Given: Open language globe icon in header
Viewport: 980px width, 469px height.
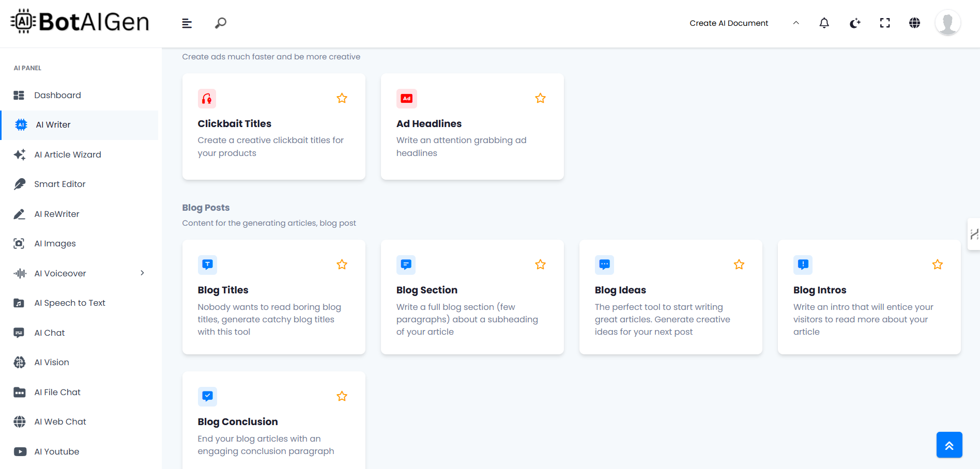Looking at the screenshot, I should (x=914, y=23).
